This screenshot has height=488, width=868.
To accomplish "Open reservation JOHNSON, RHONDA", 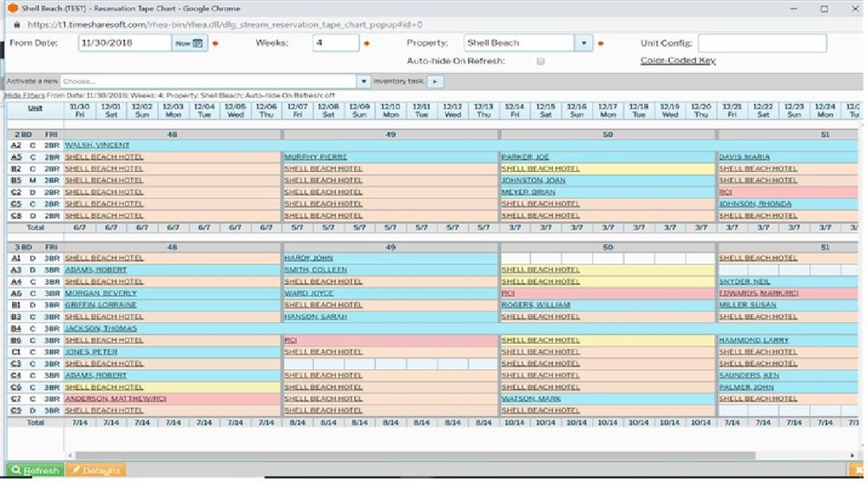I will (x=755, y=204).
